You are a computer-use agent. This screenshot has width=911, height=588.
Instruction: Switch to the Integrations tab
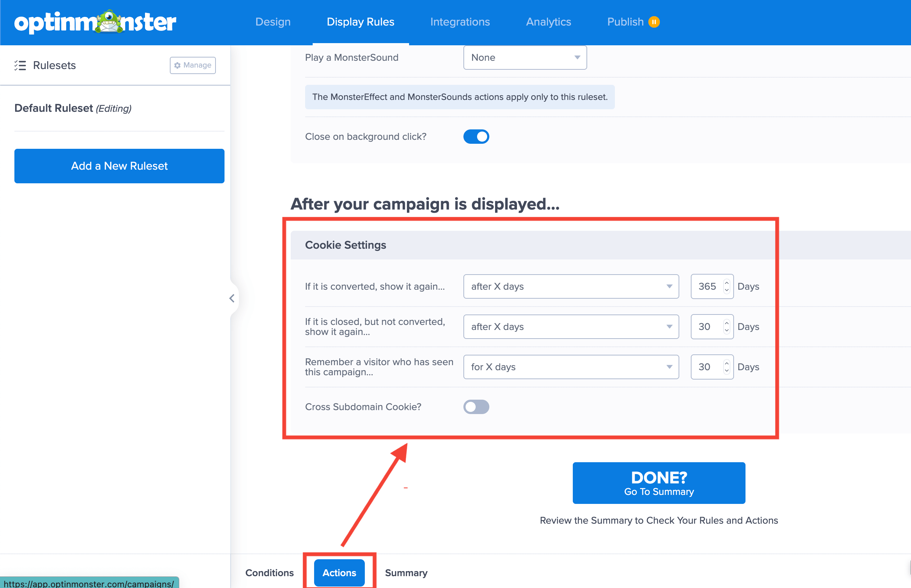pos(460,22)
